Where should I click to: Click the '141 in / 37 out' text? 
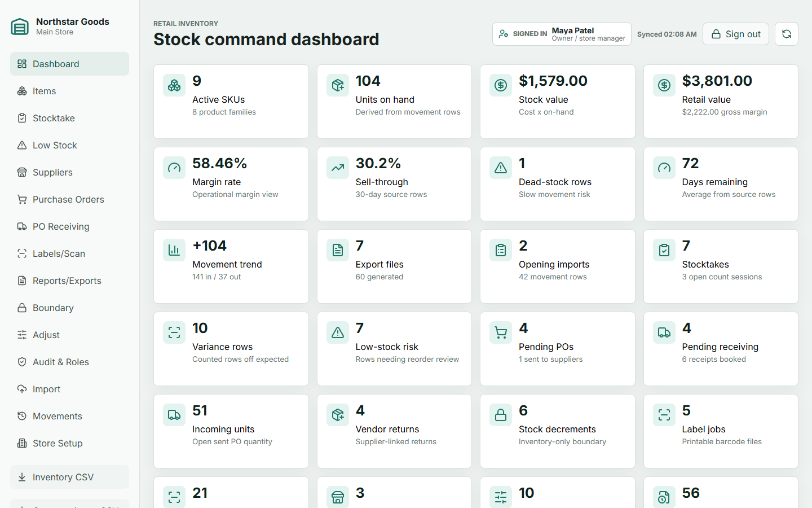click(217, 277)
